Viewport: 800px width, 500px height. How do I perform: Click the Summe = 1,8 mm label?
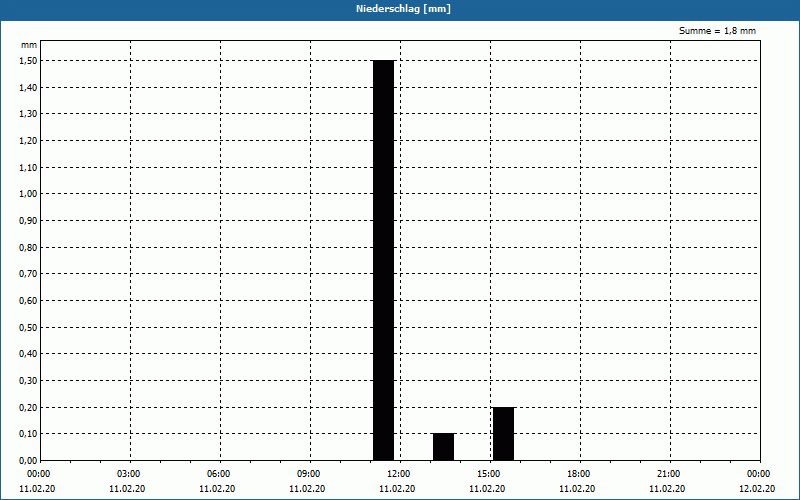click(717, 31)
